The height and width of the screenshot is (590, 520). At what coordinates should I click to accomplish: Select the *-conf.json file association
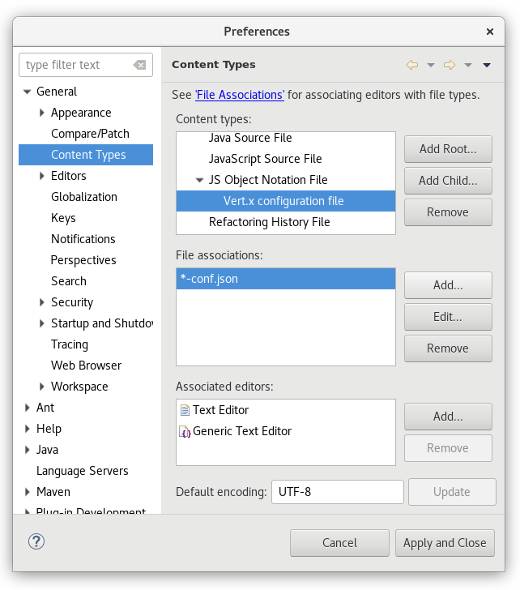coord(286,279)
